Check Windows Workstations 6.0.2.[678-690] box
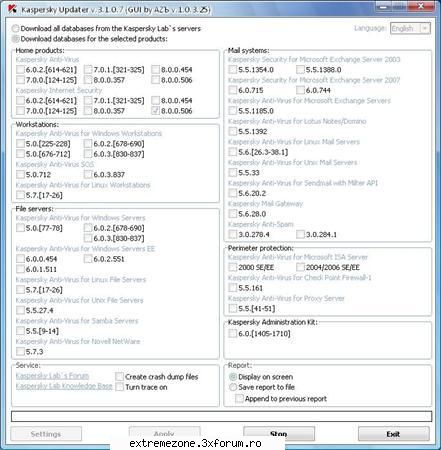Viewport: 441px width, 450px height. pyautogui.click(x=88, y=144)
